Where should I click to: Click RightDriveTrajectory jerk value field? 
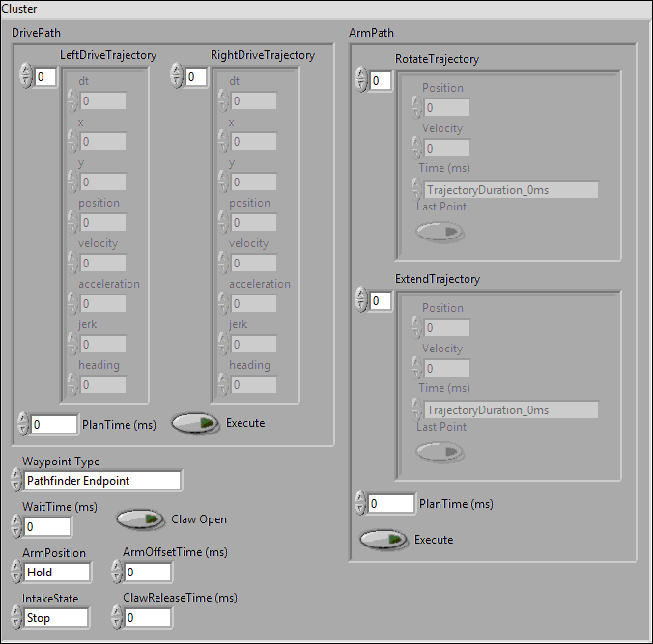click(254, 345)
